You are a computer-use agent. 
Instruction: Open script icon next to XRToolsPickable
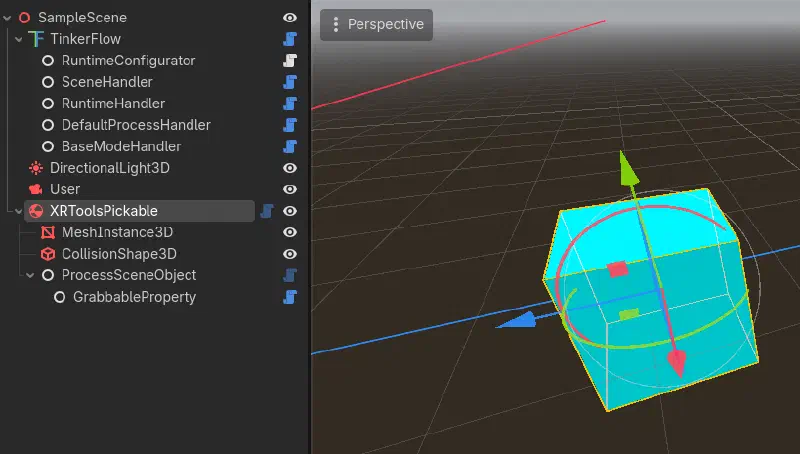click(x=267, y=211)
